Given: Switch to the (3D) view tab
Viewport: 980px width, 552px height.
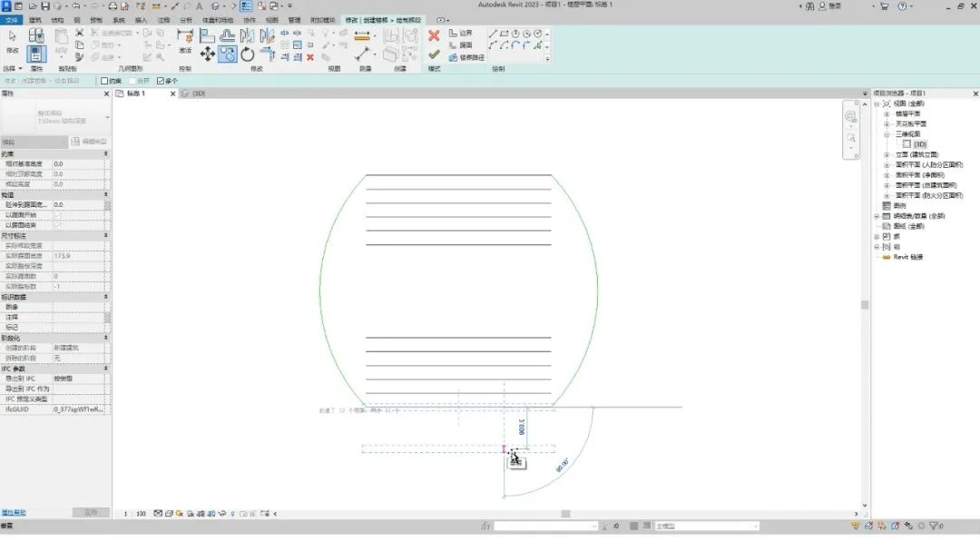Looking at the screenshot, I should click(199, 94).
